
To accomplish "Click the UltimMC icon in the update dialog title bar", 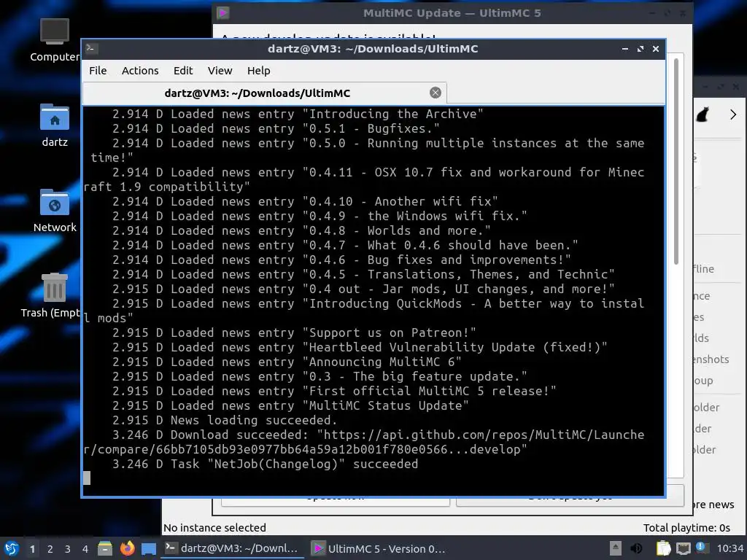I will coord(222,13).
